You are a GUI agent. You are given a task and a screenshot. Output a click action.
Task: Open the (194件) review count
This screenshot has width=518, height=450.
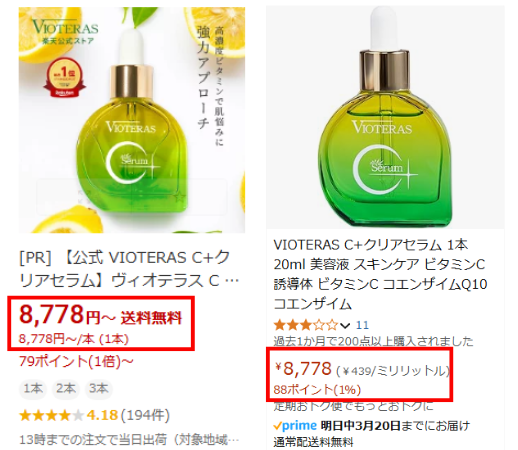[x=145, y=416]
